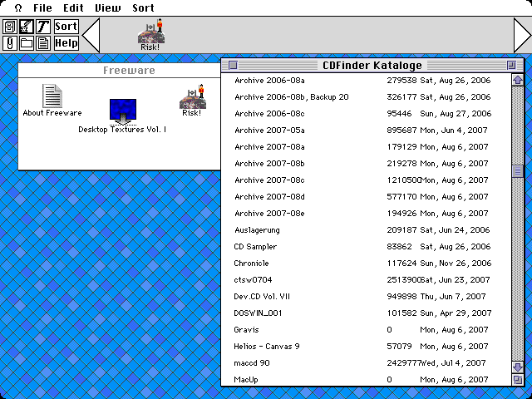Click the paperclip icon in the toolbar

[10, 43]
